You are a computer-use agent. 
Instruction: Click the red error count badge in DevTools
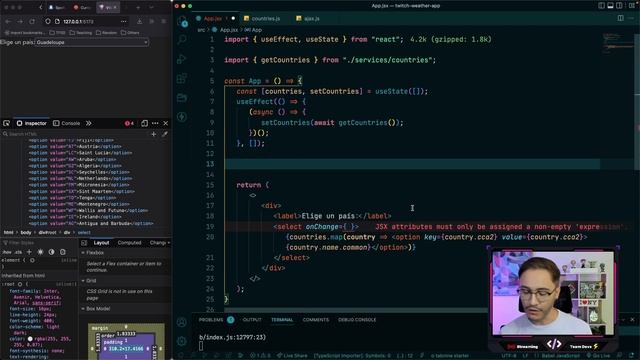point(129,123)
